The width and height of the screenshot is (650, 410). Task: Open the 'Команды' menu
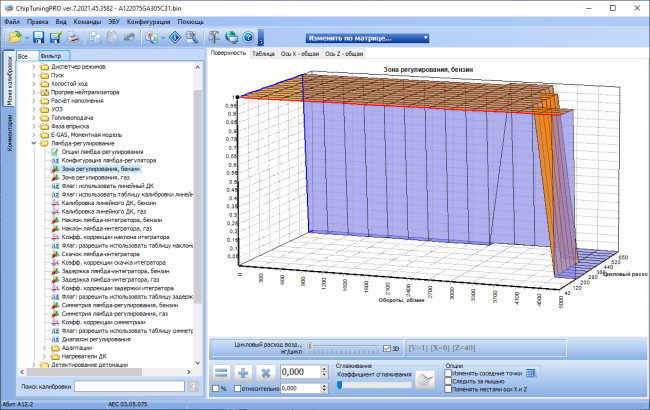click(x=87, y=22)
